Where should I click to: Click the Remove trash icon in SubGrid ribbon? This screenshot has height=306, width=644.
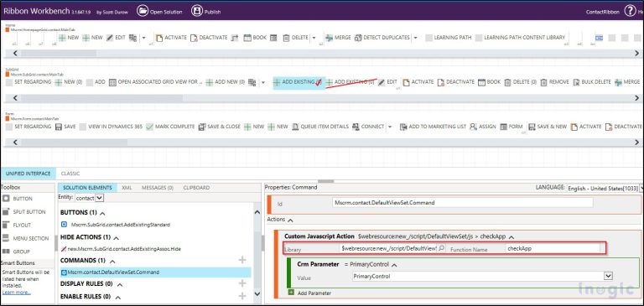(543, 82)
